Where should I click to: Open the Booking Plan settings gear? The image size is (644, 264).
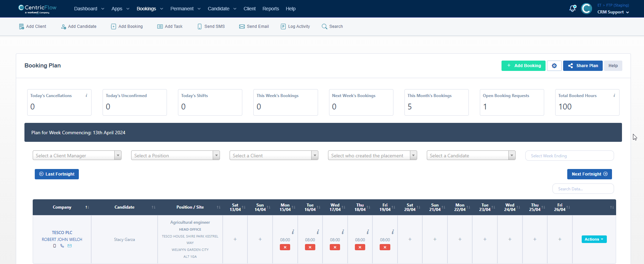pos(554,66)
